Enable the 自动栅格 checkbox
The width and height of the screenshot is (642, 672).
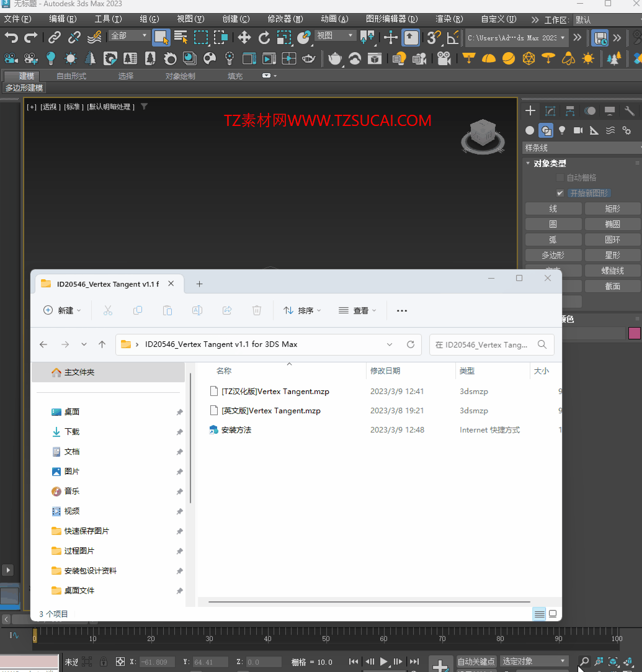560,177
